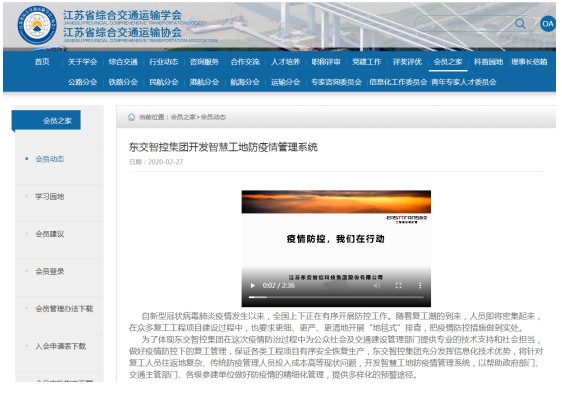Seek along the video progress bar

336,297
